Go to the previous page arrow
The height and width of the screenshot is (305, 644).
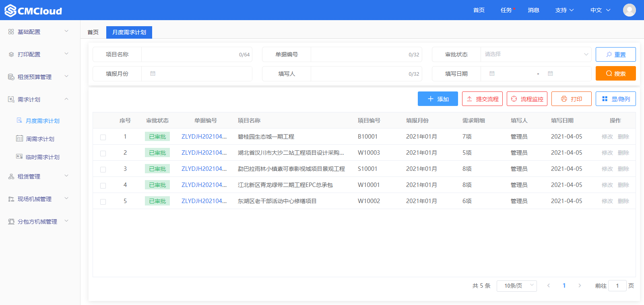549,286
